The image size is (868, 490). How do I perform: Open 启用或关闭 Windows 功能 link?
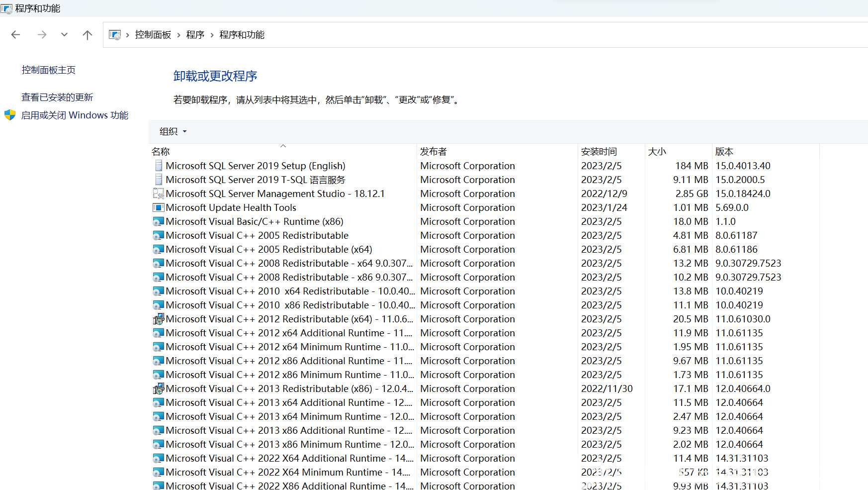pos(75,115)
